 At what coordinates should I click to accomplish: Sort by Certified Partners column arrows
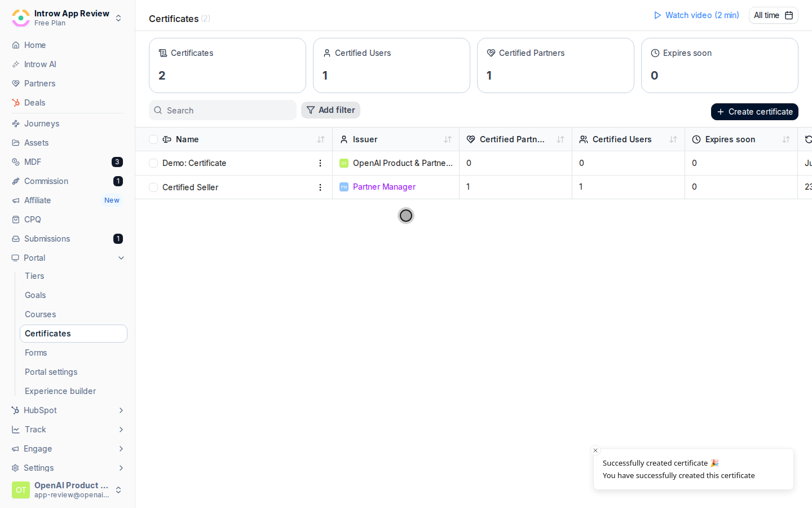coord(561,139)
